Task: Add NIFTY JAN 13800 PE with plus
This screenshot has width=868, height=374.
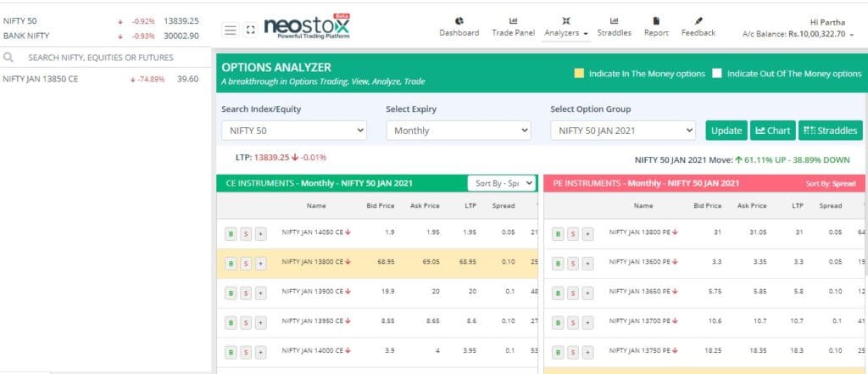Action: tap(588, 234)
